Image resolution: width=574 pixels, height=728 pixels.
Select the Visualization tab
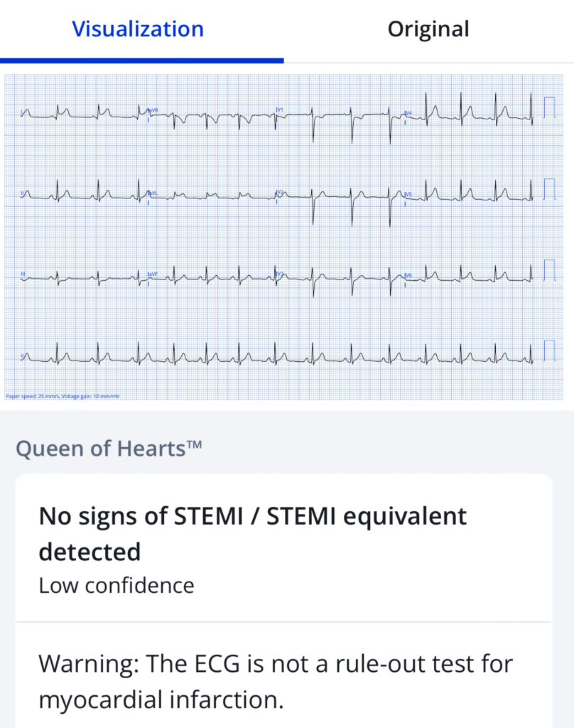coord(138,29)
